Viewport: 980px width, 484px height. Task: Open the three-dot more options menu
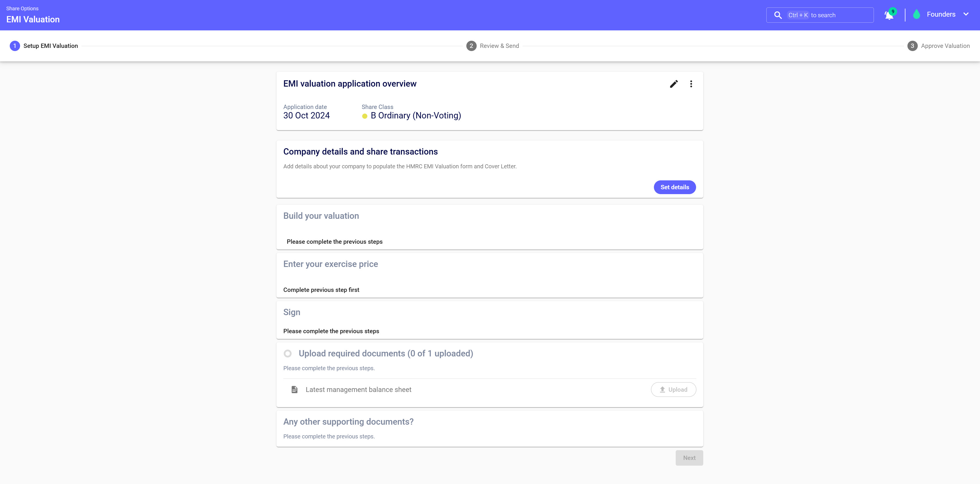691,84
